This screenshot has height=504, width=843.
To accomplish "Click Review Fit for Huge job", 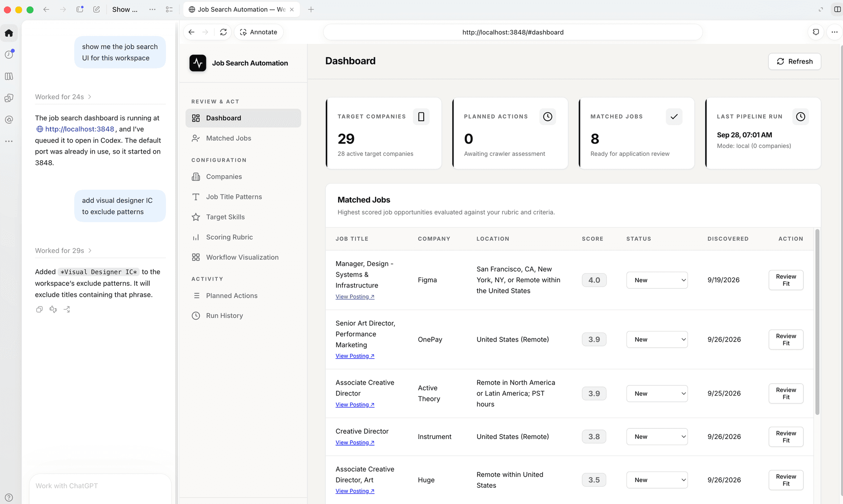I will (786, 480).
